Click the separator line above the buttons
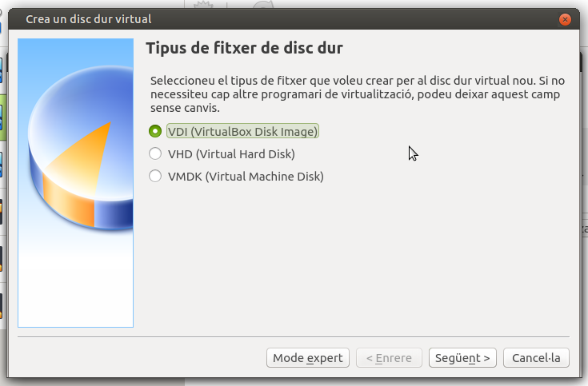This screenshot has width=588, height=386. click(294, 338)
